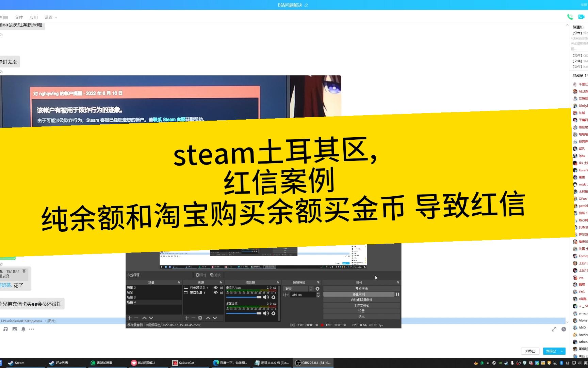The height and width of the screenshot is (368, 588).
Task: Open the more options ellipsis in chat toolbar
Action: point(32,329)
